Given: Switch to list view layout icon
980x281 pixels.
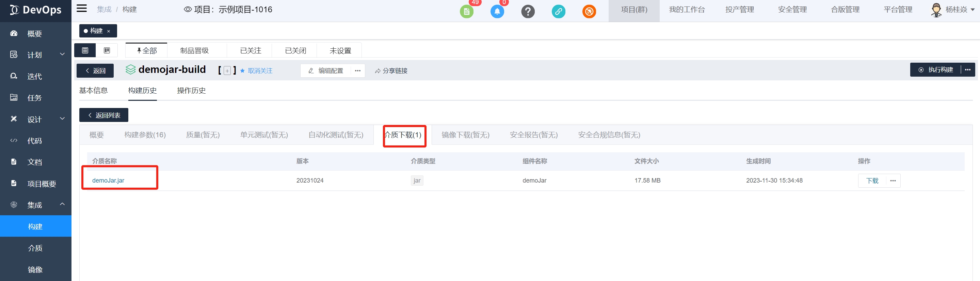Looking at the screenshot, I should pyautogui.click(x=85, y=50).
